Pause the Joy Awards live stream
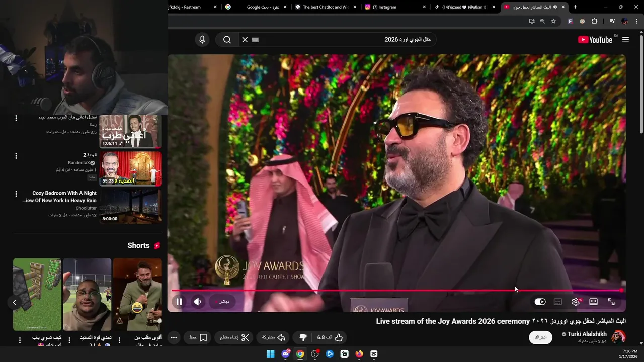The height and width of the screenshot is (362, 644). point(179,302)
